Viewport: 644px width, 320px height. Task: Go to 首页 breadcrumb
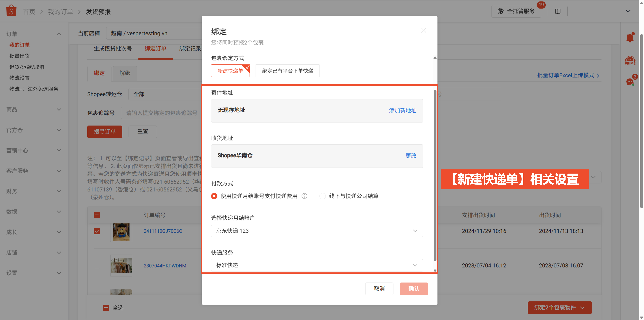click(29, 12)
